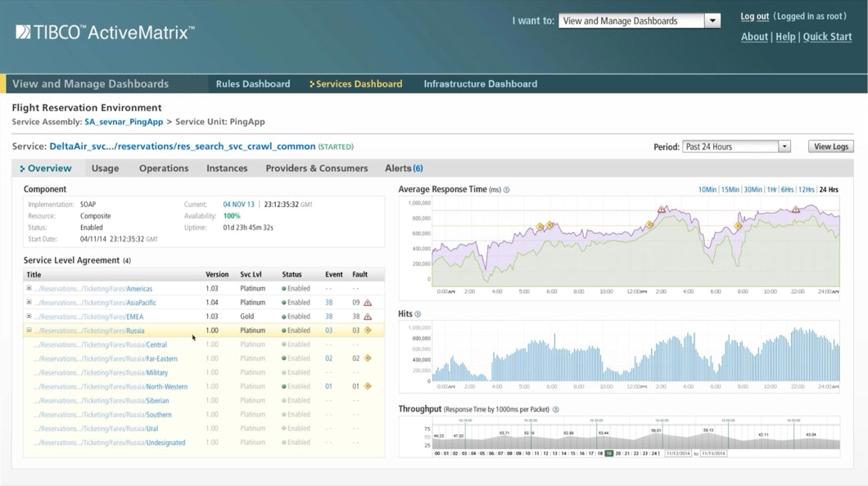
Task: Click the Far-Eastern fault diamond icon
Action: (368, 358)
